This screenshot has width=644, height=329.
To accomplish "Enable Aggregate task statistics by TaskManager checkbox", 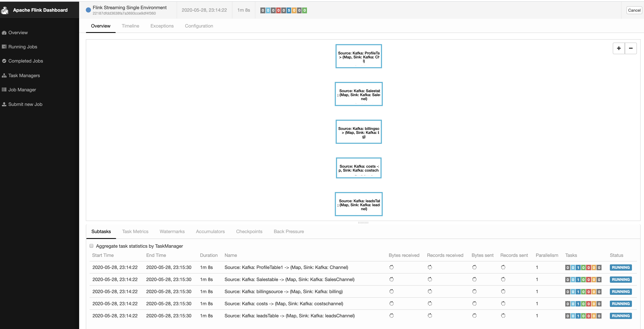I will 91,246.
